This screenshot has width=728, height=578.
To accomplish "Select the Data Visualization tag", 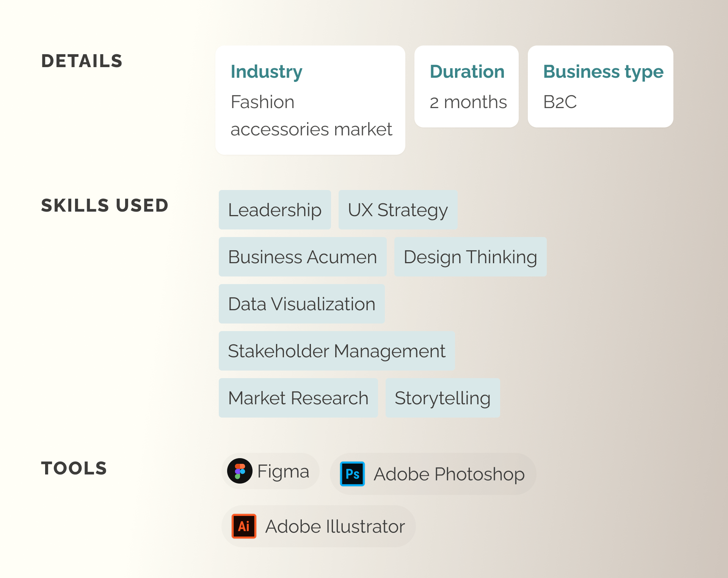I will [x=302, y=304].
